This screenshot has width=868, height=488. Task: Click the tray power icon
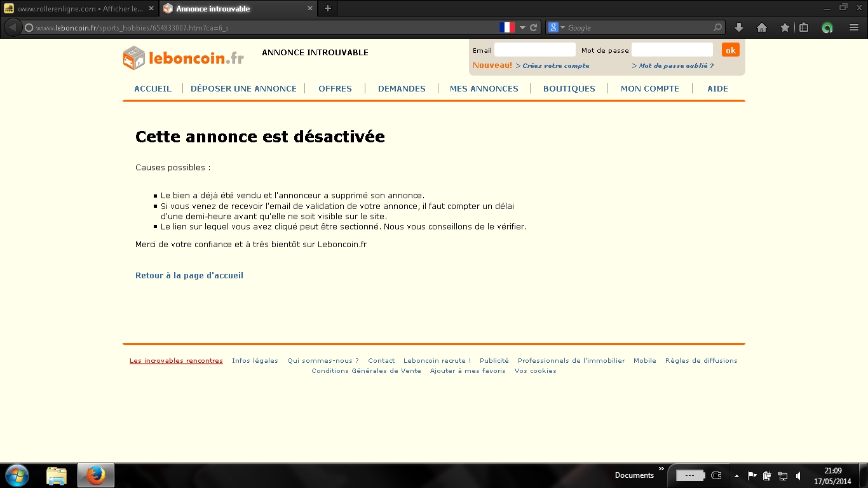767,475
